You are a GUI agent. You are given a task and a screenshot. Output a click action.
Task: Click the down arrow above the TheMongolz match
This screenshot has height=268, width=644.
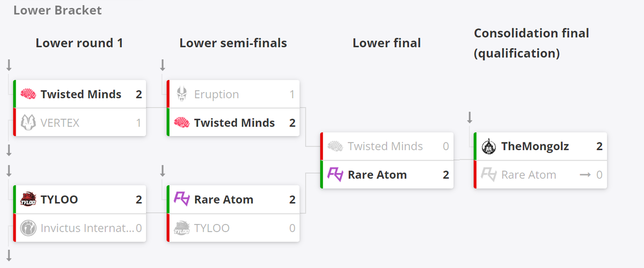click(x=470, y=117)
